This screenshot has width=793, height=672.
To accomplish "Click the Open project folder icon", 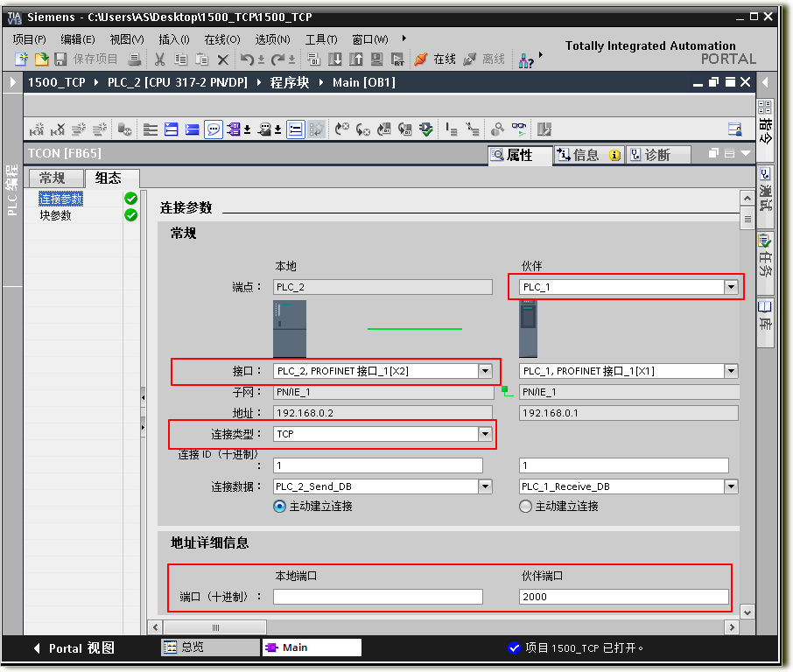I will [x=41, y=59].
